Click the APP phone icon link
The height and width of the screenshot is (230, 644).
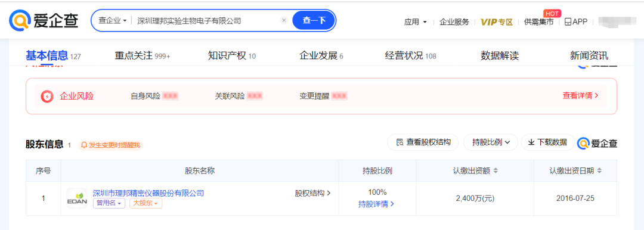(576, 22)
